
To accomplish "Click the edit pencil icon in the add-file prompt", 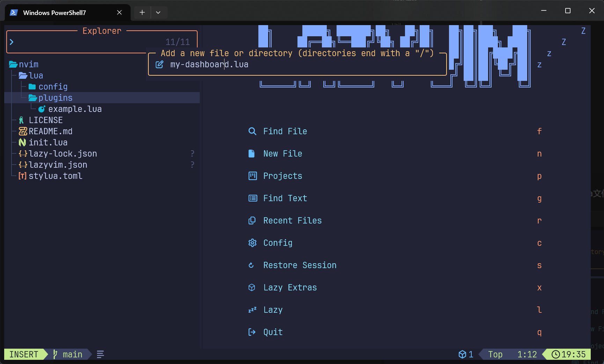I will point(159,65).
